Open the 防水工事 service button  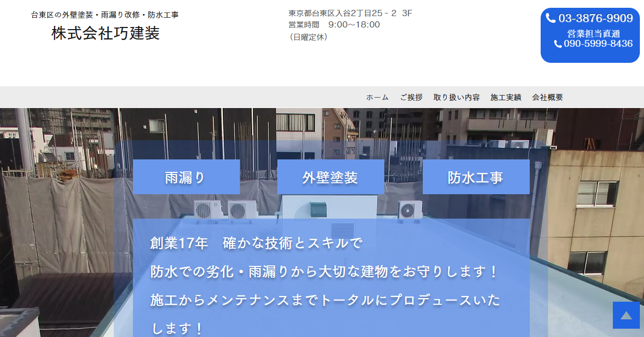tap(476, 177)
